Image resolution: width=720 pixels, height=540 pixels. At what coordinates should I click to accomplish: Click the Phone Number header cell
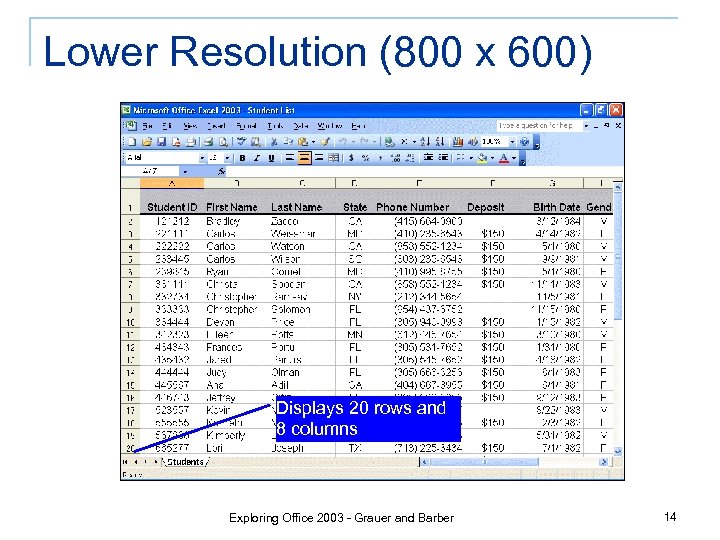click(412, 207)
